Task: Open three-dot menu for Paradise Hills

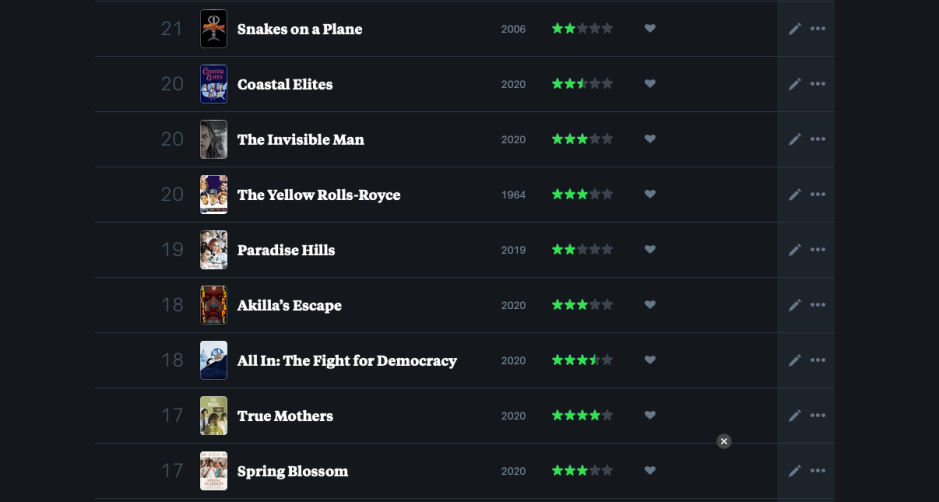Action: (x=818, y=250)
